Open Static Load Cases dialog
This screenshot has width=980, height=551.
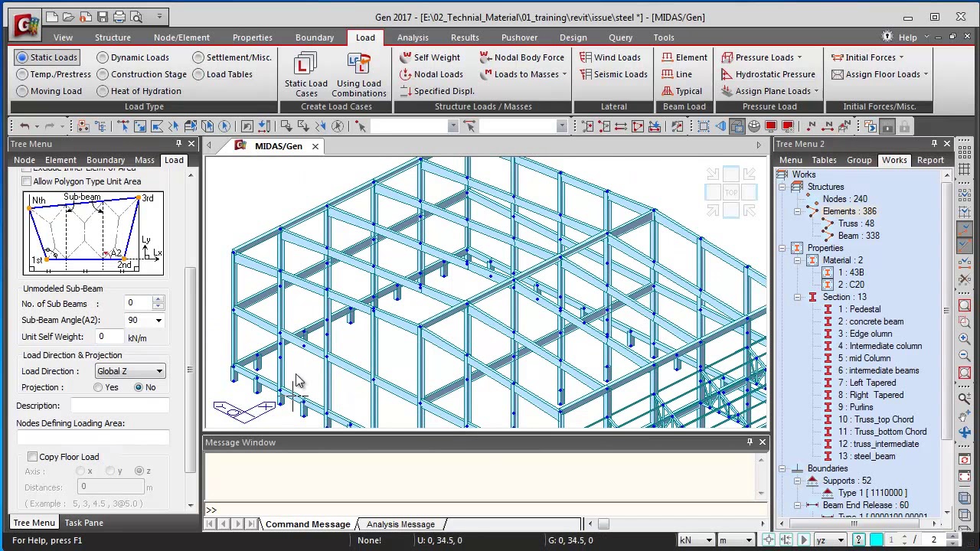point(305,75)
